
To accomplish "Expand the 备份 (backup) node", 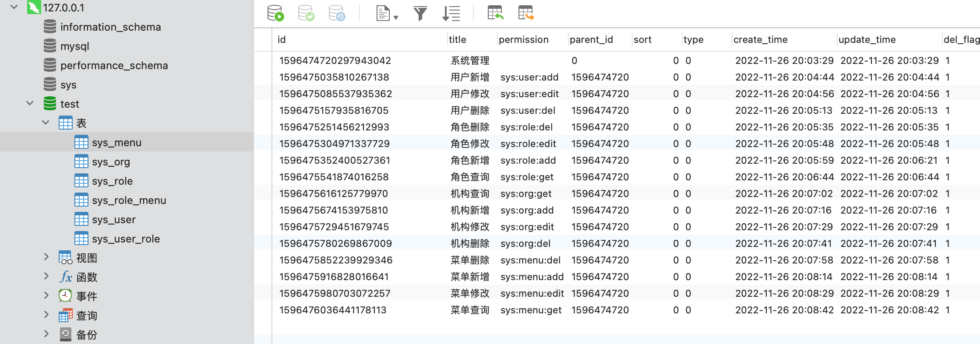I will pyautogui.click(x=46, y=334).
